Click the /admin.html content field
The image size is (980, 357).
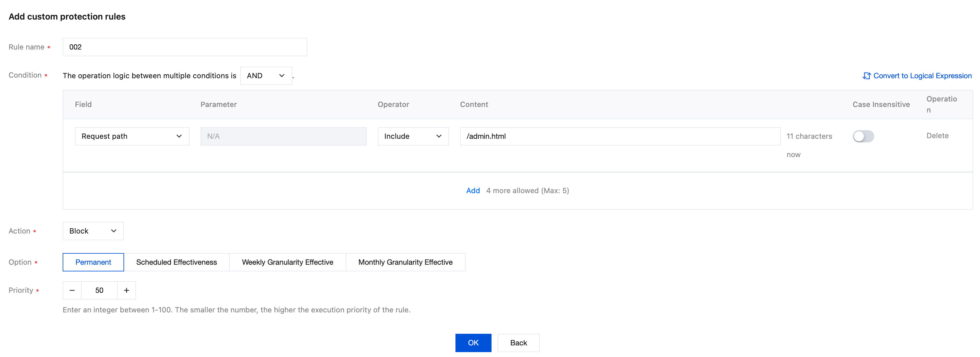tap(620, 136)
